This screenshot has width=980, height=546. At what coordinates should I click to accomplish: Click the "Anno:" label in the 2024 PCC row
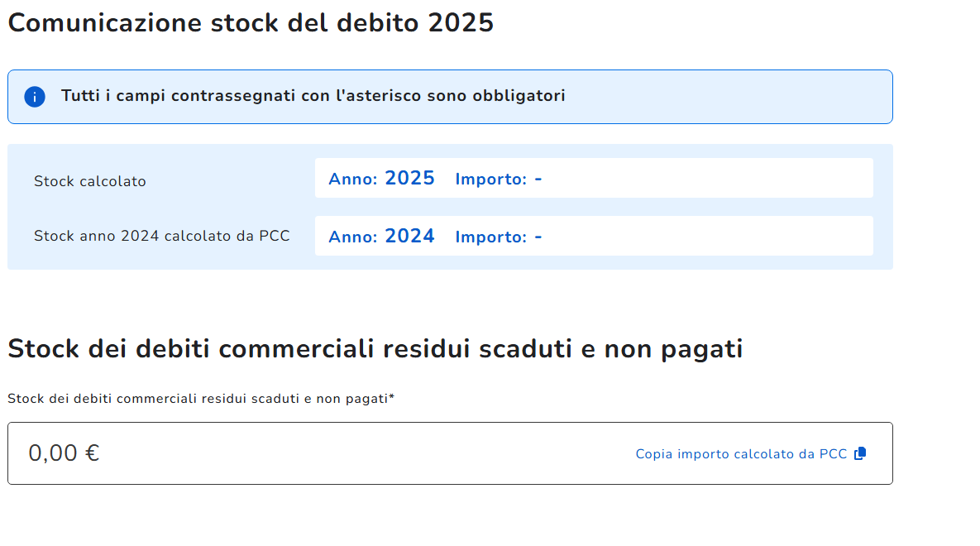click(x=353, y=237)
